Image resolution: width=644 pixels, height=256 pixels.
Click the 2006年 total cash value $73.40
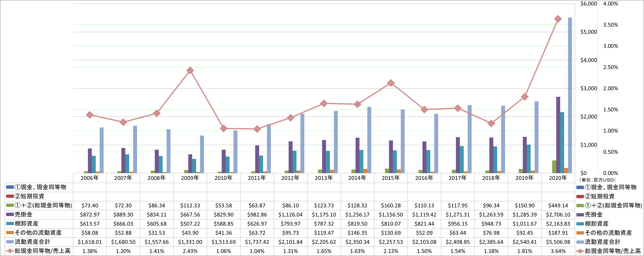pos(90,205)
